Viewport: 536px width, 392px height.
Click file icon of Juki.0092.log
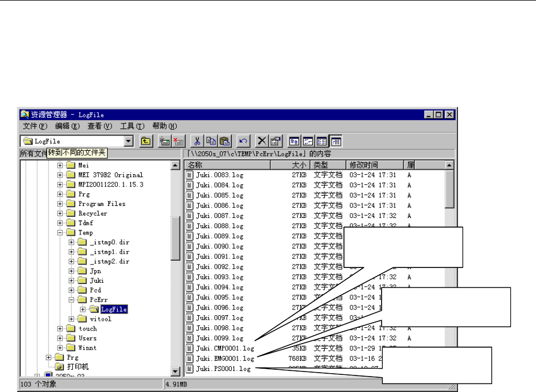point(189,267)
